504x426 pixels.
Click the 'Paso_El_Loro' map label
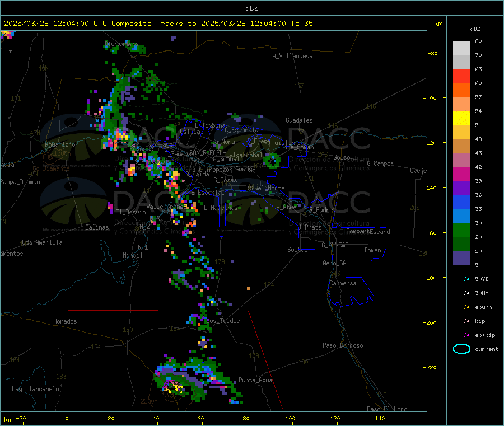(387, 409)
